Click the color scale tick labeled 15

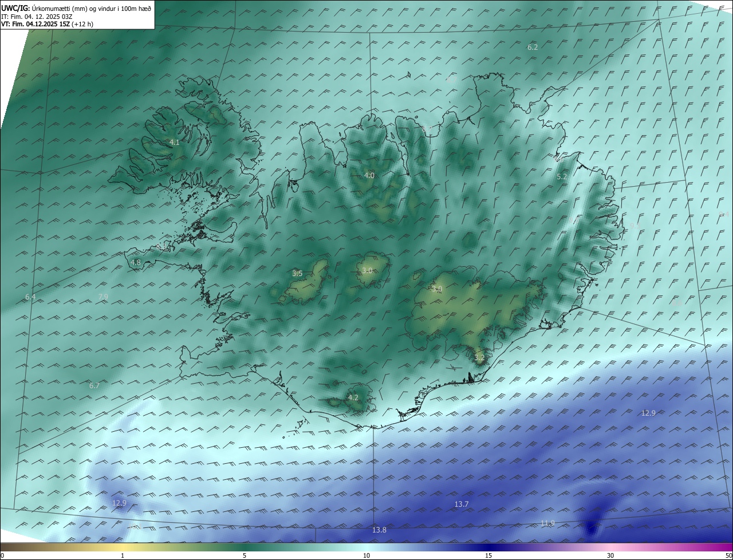pyautogui.click(x=488, y=555)
